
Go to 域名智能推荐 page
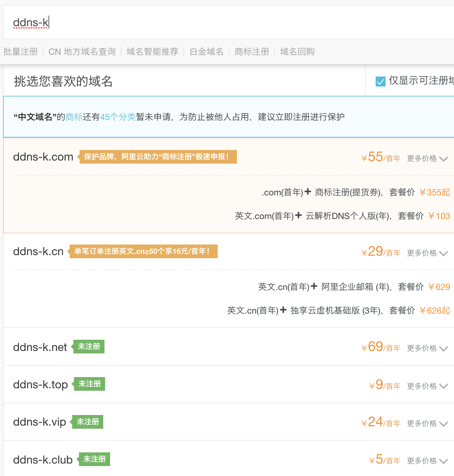pyautogui.click(x=152, y=52)
